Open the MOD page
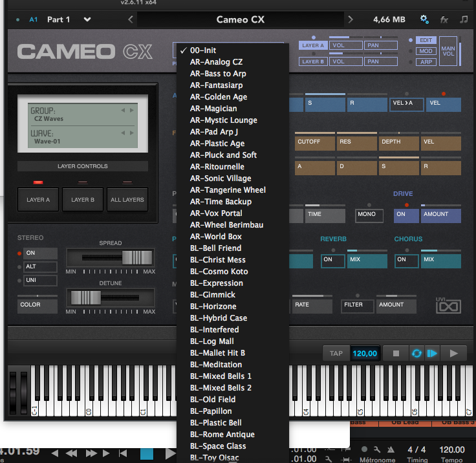The width and height of the screenshot is (476, 463). 426,51
